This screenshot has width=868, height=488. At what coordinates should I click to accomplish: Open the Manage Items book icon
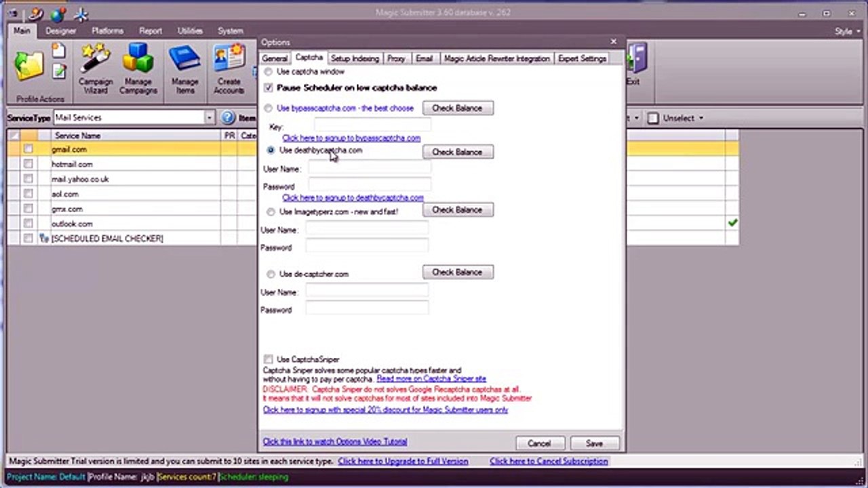pyautogui.click(x=184, y=69)
